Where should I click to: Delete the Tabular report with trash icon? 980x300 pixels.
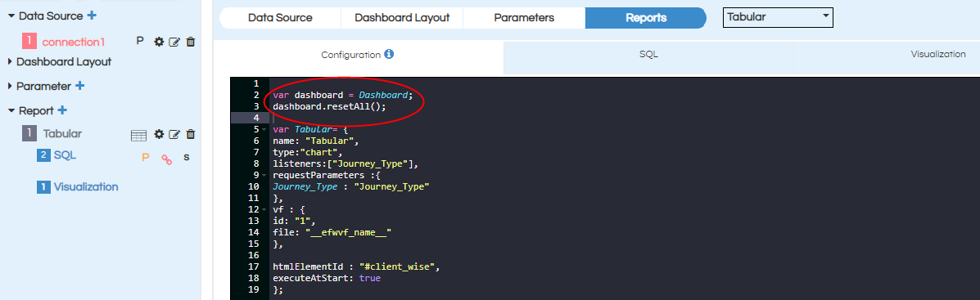pyautogui.click(x=191, y=134)
